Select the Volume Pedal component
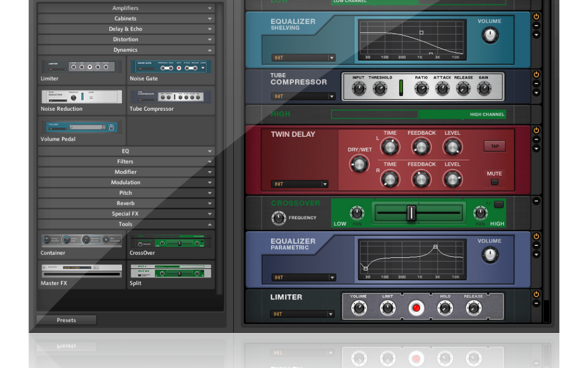 pyautogui.click(x=81, y=127)
